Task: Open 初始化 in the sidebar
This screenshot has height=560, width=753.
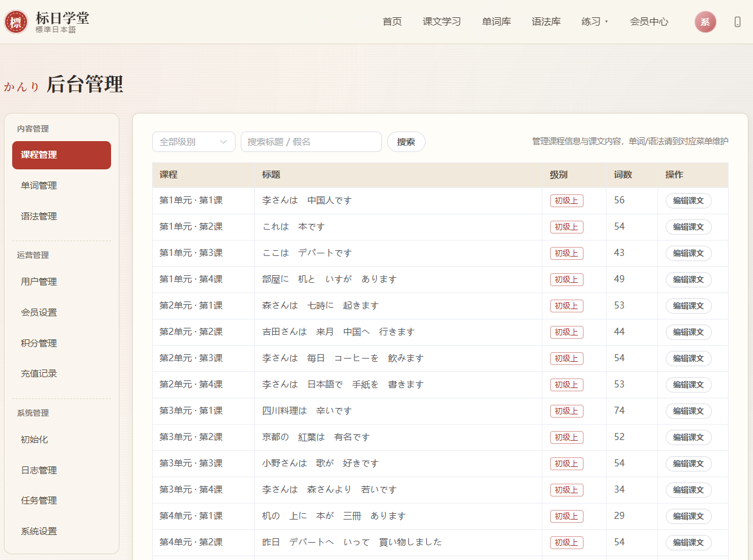Action: coord(62,439)
